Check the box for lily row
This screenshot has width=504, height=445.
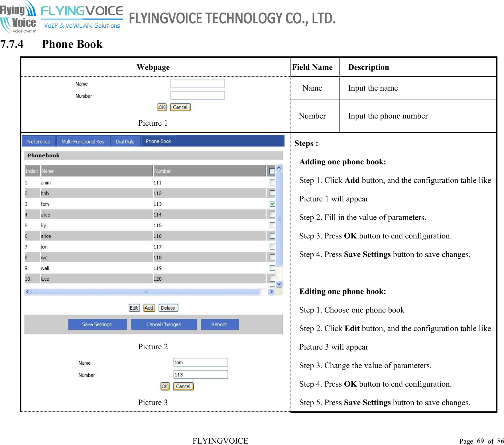point(272,225)
